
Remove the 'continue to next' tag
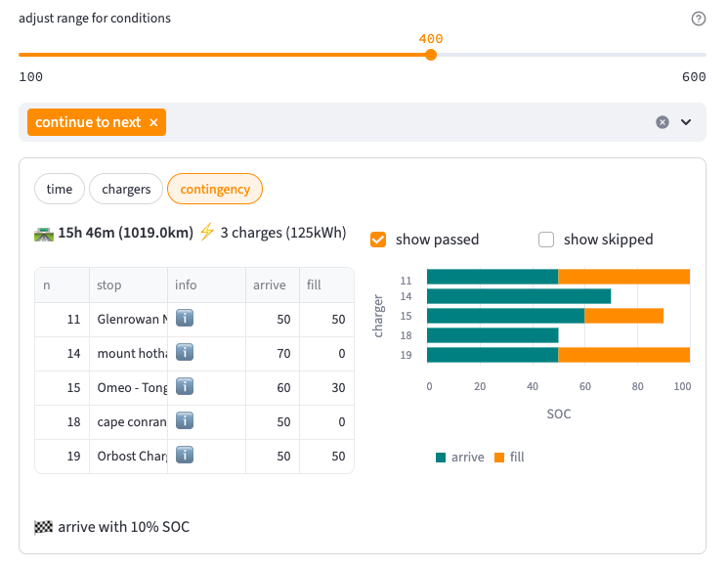point(153,122)
